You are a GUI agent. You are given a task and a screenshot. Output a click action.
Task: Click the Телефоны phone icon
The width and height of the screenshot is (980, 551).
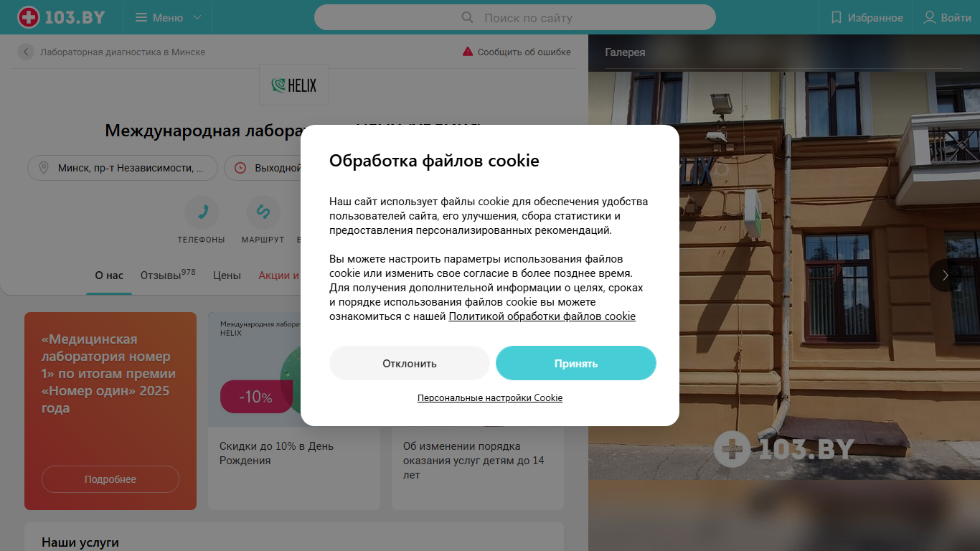202,212
